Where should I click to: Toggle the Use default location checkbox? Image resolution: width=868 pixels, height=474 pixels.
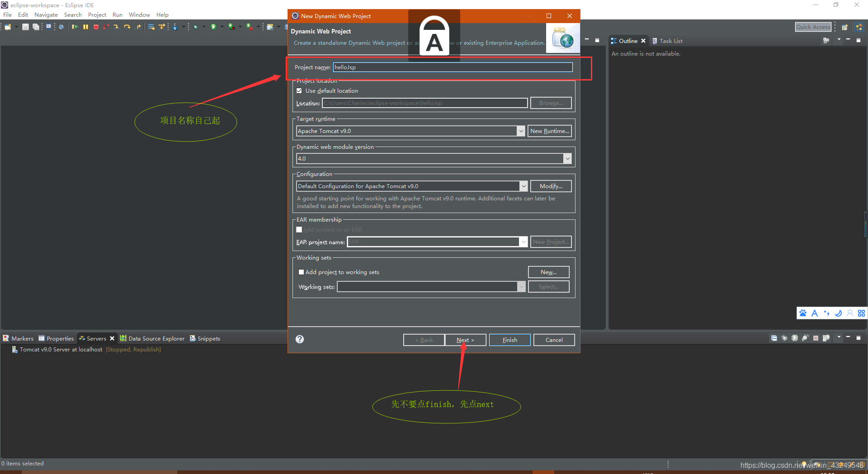(x=299, y=91)
